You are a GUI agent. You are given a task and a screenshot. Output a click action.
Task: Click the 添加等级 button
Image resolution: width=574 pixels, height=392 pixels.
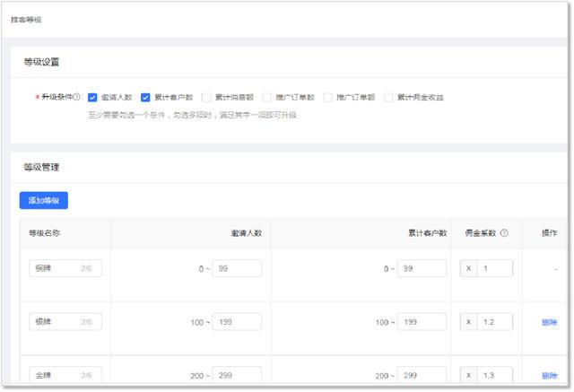(44, 201)
